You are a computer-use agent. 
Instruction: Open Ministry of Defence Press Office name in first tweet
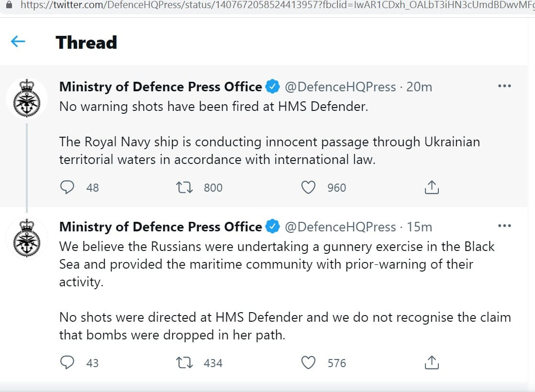(160, 87)
